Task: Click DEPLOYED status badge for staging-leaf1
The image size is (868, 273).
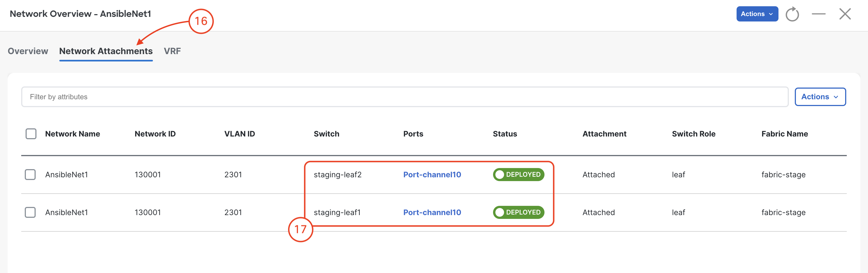Action: (519, 212)
